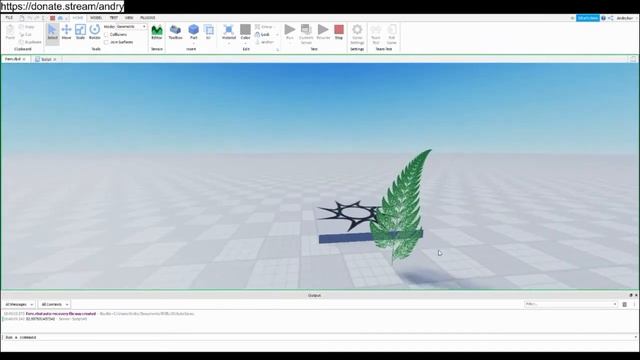Click the Exit Game button
The image size is (640, 360).
tap(391, 34)
